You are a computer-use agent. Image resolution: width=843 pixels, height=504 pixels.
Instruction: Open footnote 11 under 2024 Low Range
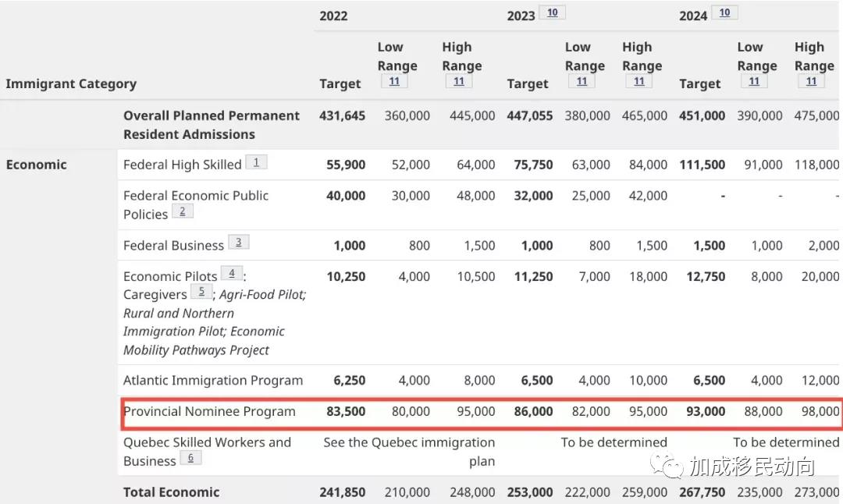754,81
